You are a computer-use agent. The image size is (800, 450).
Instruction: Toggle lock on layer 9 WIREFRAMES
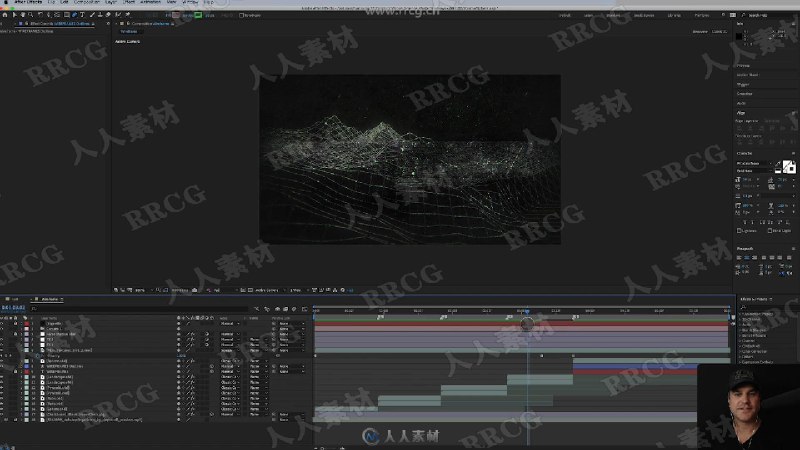[15, 371]
